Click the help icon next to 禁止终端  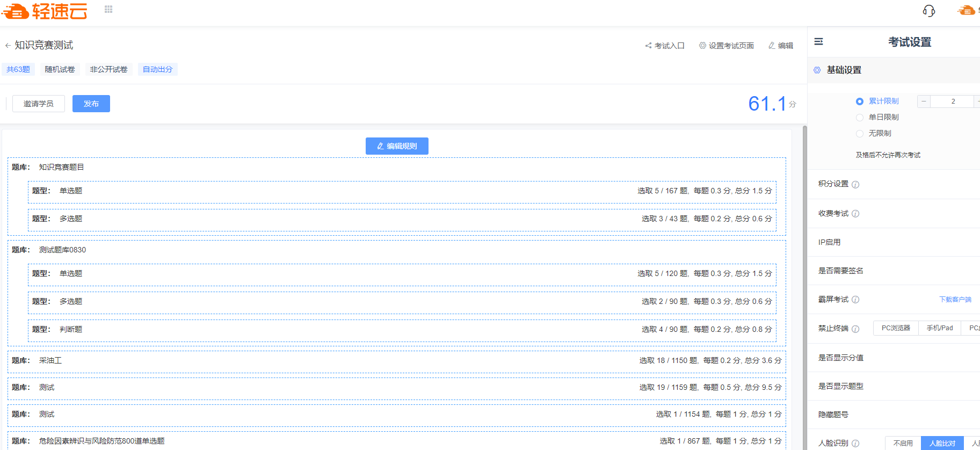[x=855, y=329]
